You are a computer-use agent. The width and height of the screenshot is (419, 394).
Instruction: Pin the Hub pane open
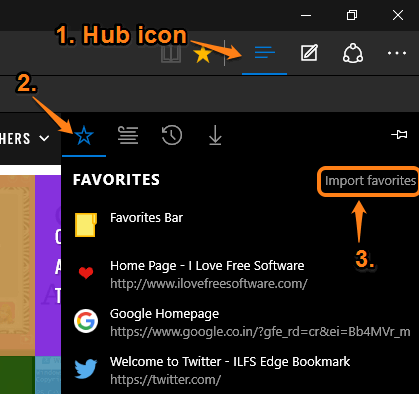coord(399,135)
